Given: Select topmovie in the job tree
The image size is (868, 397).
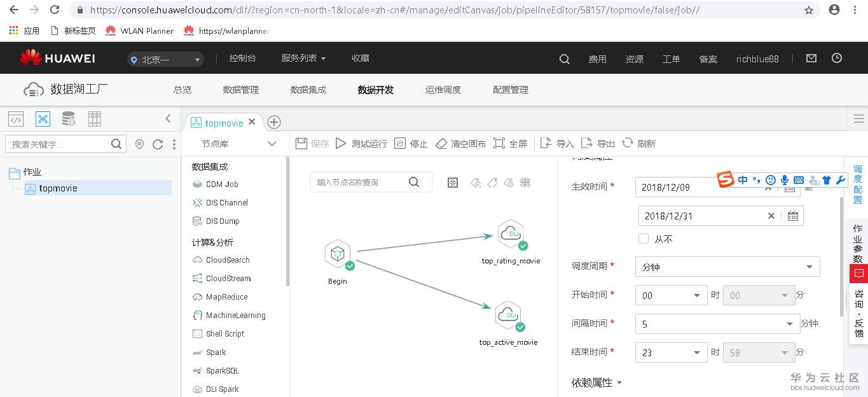Looking at the screenshot, I should (98, 188).
